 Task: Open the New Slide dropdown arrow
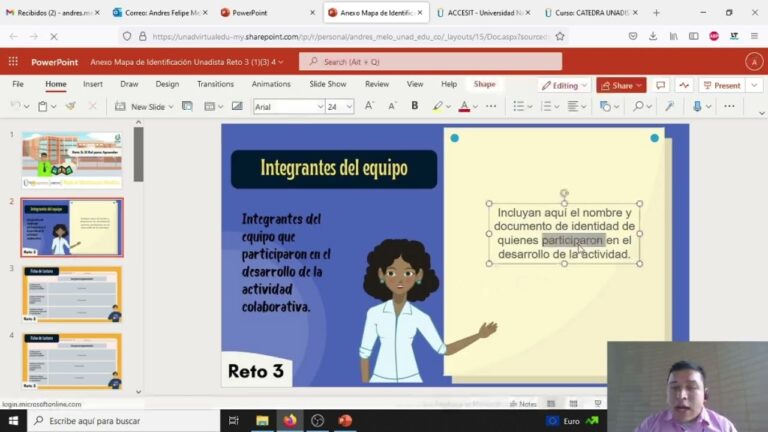click(170, 107)
